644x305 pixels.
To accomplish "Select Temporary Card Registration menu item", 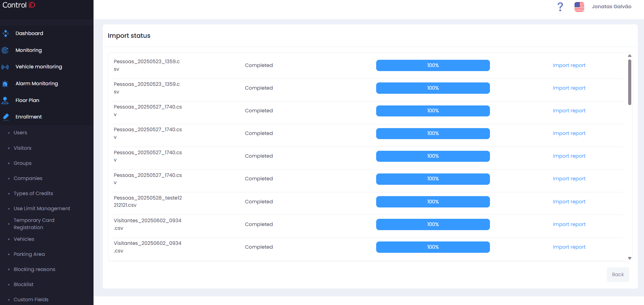I will [34, 224].
